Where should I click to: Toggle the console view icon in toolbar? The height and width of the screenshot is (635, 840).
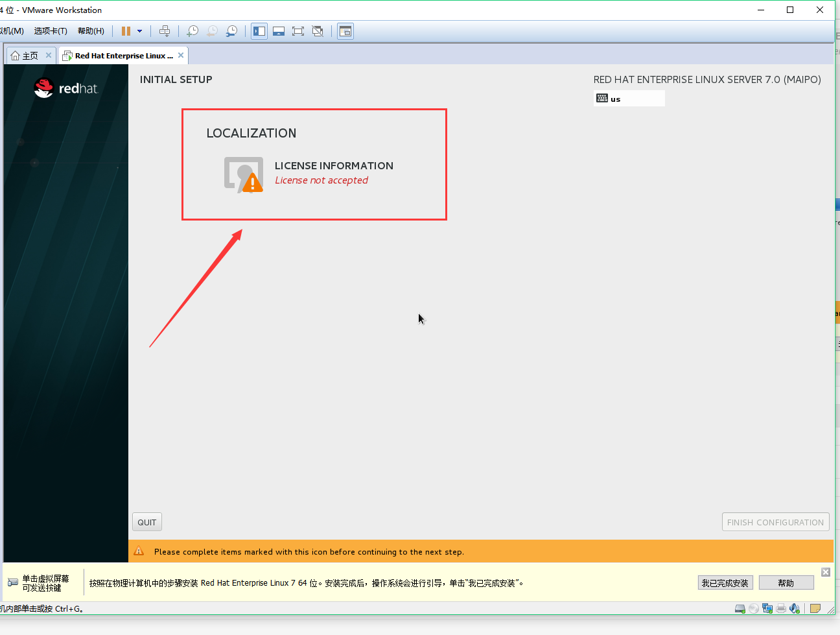[345, 31]
